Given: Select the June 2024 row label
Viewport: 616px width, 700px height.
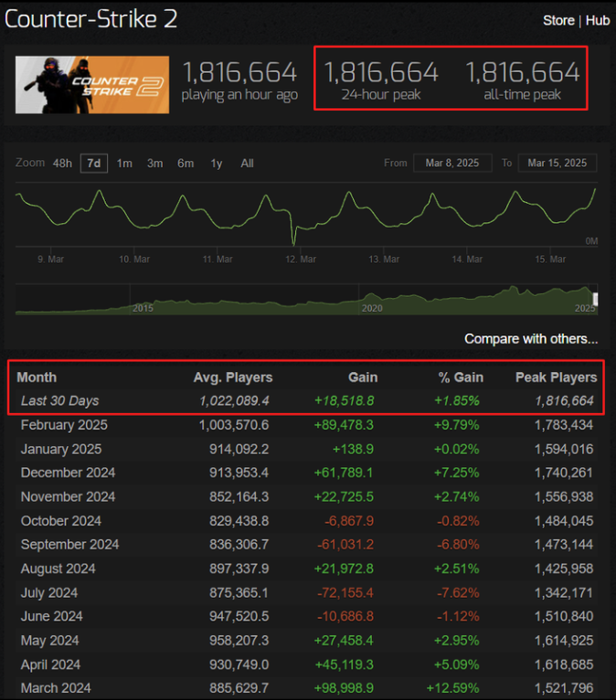Looking at the screenshot, I should pos(51,617).
